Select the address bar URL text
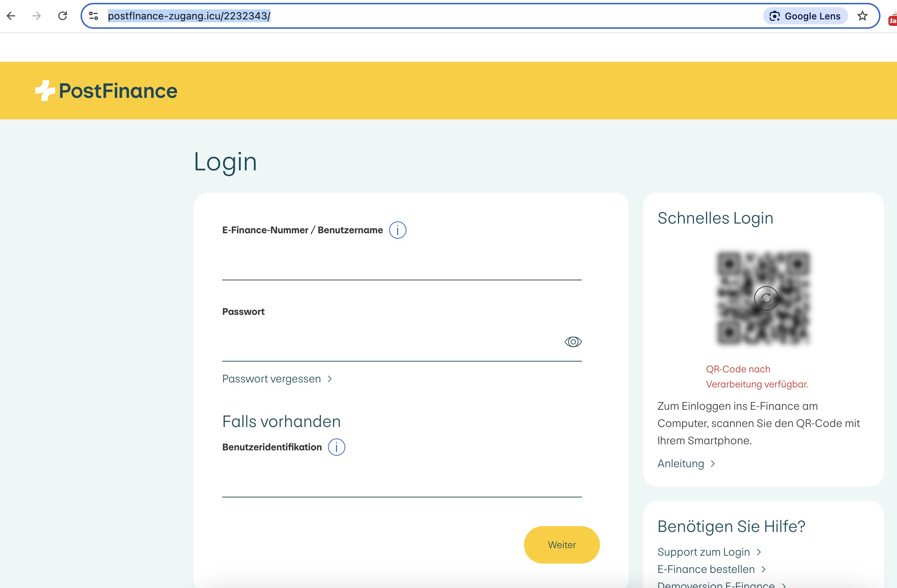 coord(189,16)
